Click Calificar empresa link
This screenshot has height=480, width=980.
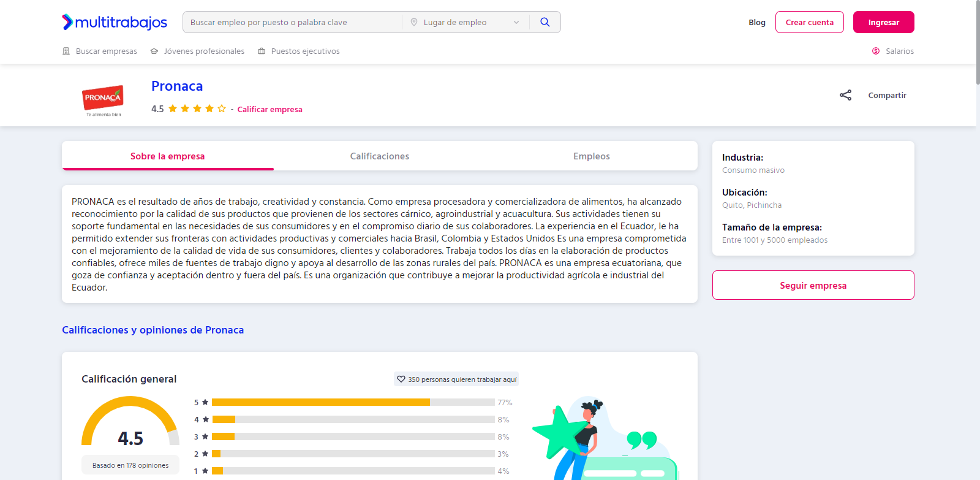pyautogui.click(x=269, y=109)
